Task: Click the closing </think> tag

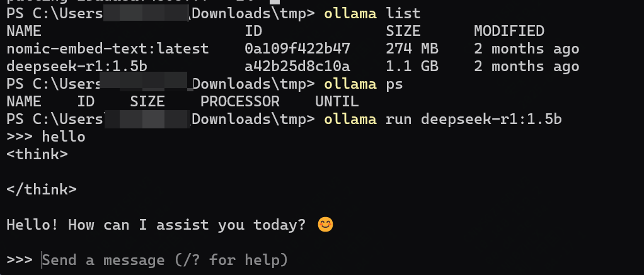Action: [42, 189]
